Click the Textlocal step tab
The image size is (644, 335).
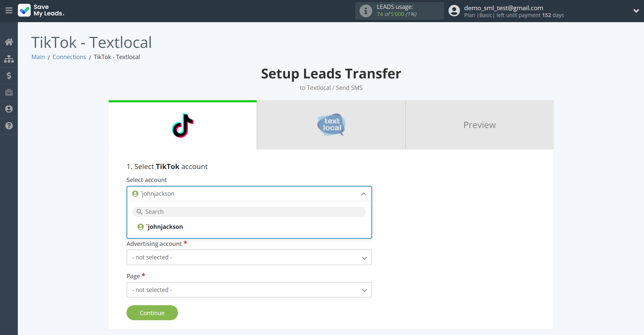click(x=331, y=125)
